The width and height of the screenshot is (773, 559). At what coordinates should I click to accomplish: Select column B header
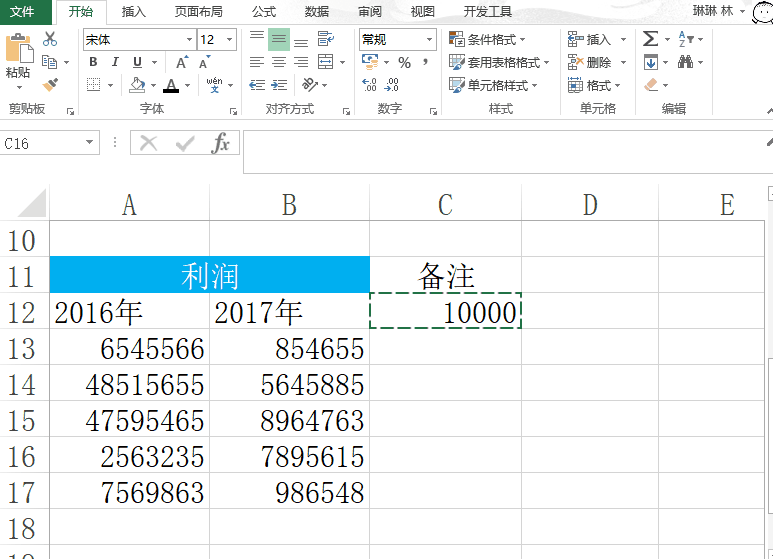[289, 205]
